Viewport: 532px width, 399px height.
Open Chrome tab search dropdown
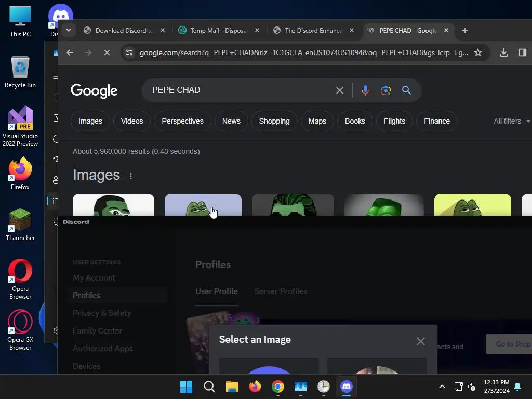tap(69, 30)
